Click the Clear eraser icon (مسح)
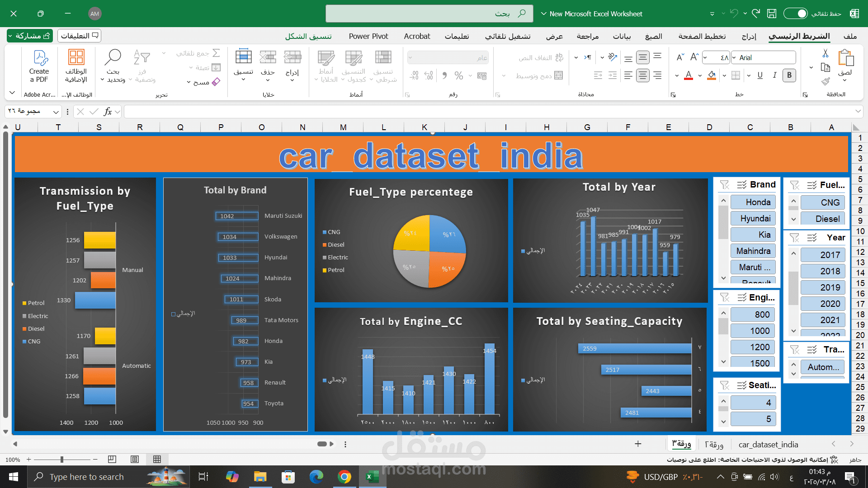This screenshot has width=868, height=488. (216, 82)
